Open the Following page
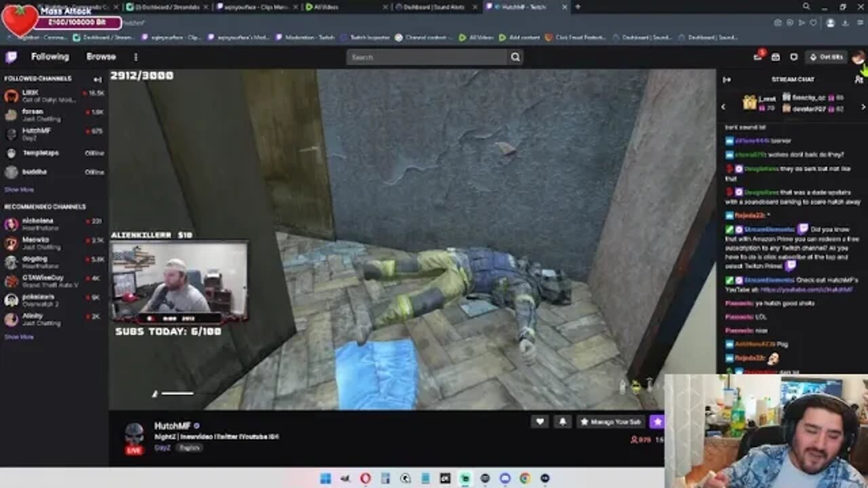 (x=50, y=57)
